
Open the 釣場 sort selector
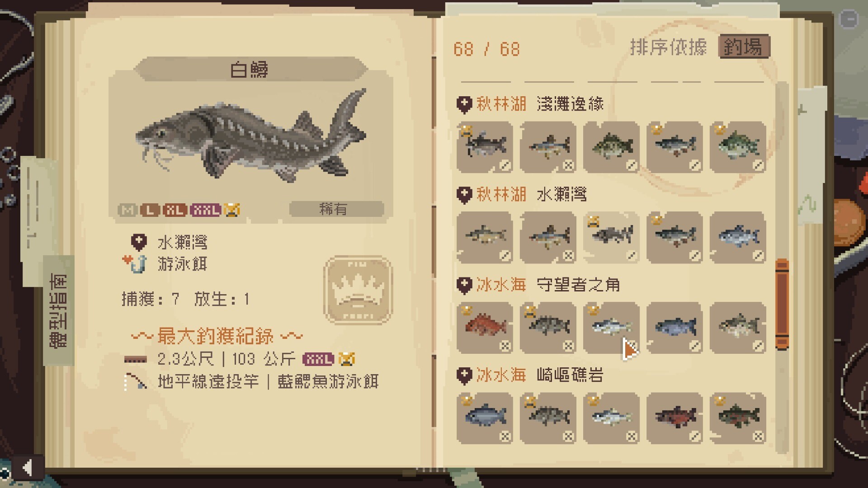pos(744,47)
